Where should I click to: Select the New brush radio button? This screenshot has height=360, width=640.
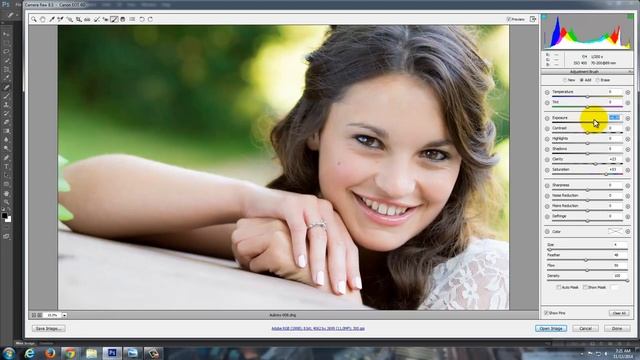[x=565, y=80]
